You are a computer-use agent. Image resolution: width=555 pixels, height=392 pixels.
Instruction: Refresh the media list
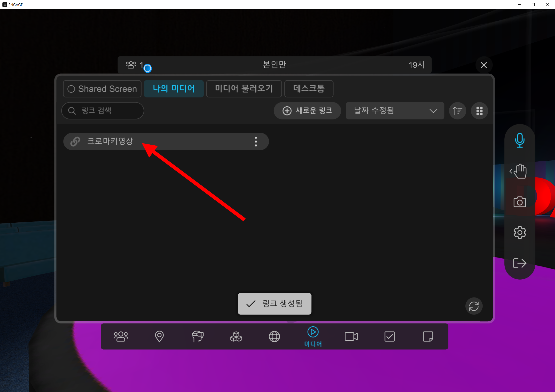[x=474, y=306]
